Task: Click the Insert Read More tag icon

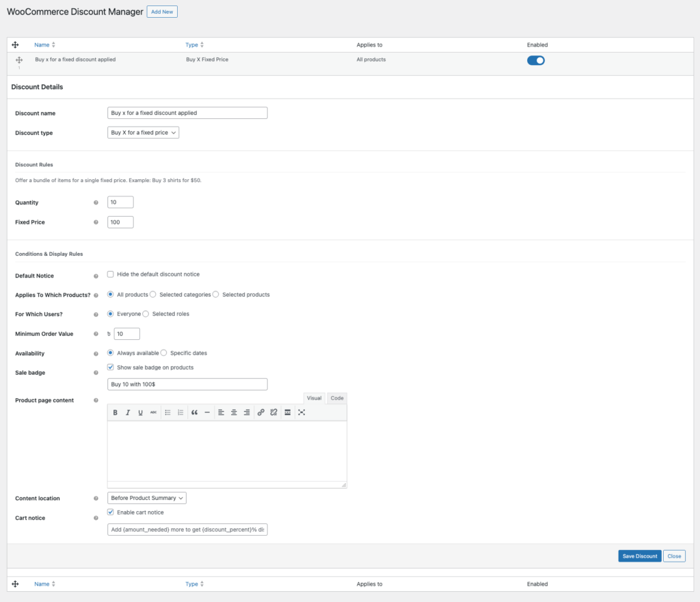Action: coord(288,413)
